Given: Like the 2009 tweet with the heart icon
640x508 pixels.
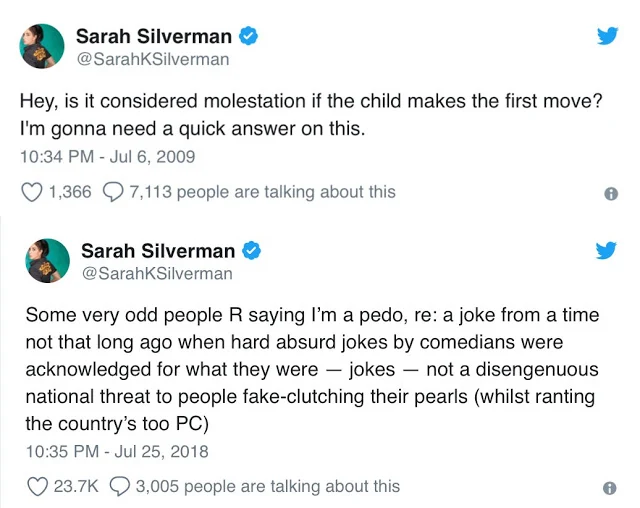Looking at the screenshot, I should click(x=32, y=192).
